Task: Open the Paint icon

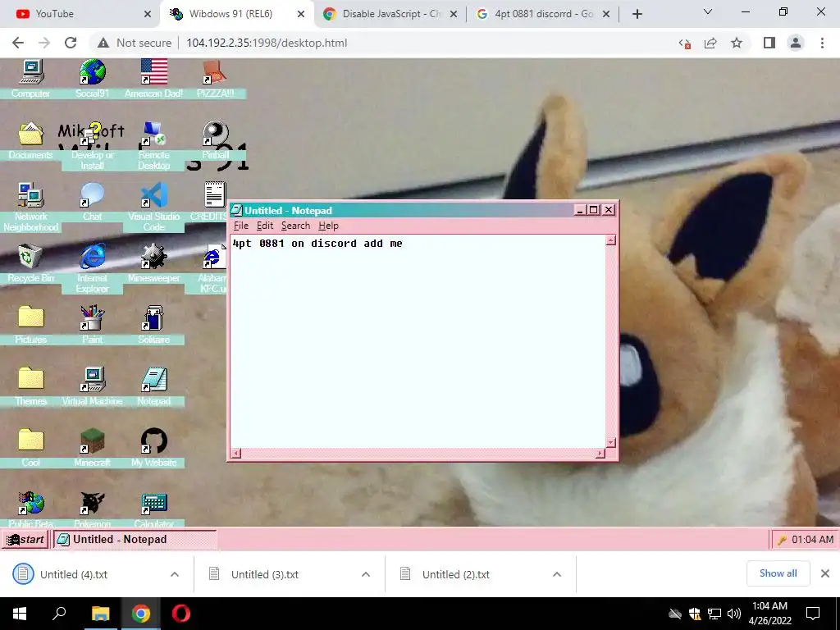Action: [x=92, y=317]
